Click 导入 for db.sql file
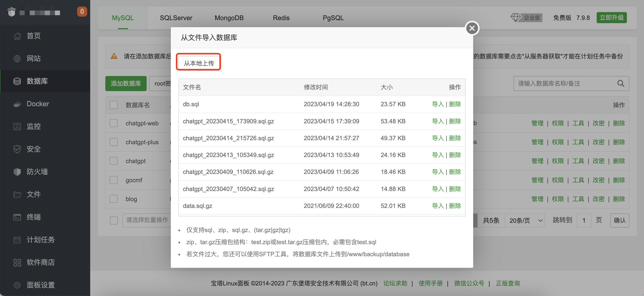The width and height of the screenshot is (644, 296). pyautogui.click(x=438, y=104)
